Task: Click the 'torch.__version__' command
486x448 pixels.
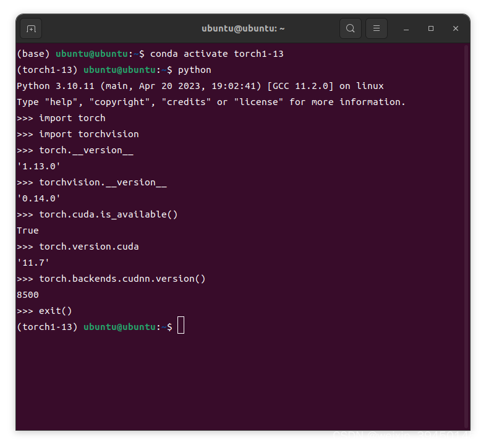Action: point(86,151)
